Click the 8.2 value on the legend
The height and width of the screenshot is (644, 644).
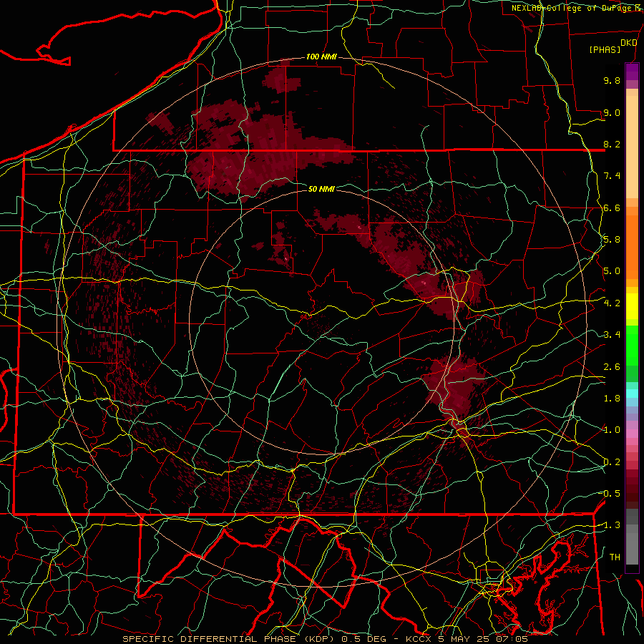pyautogui.click(x=612, y=144)
